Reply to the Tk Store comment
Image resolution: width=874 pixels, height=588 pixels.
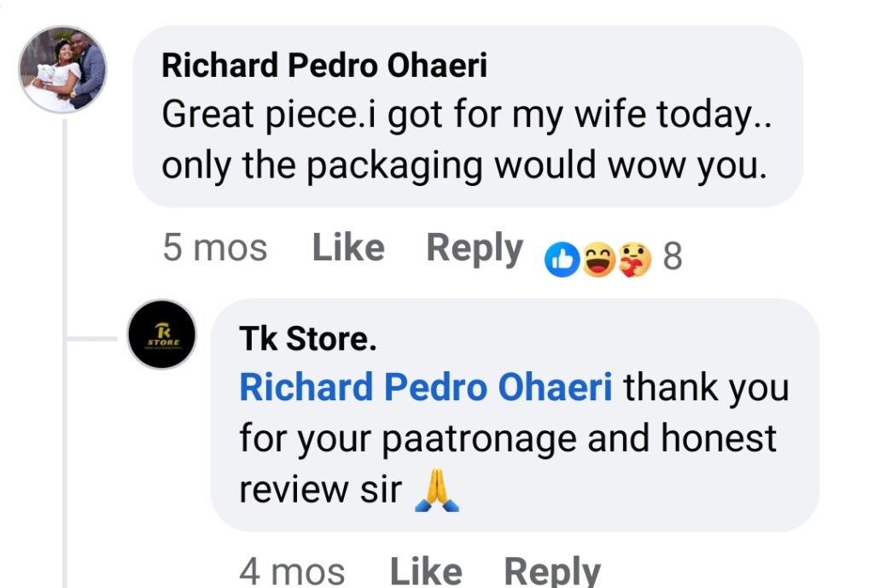[552, 571]
